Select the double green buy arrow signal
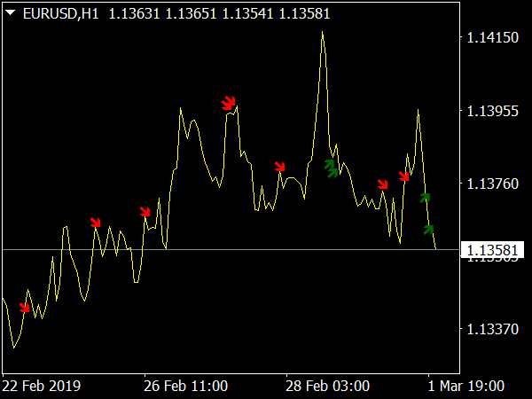 pyautogui.click(x=332, y=168)
